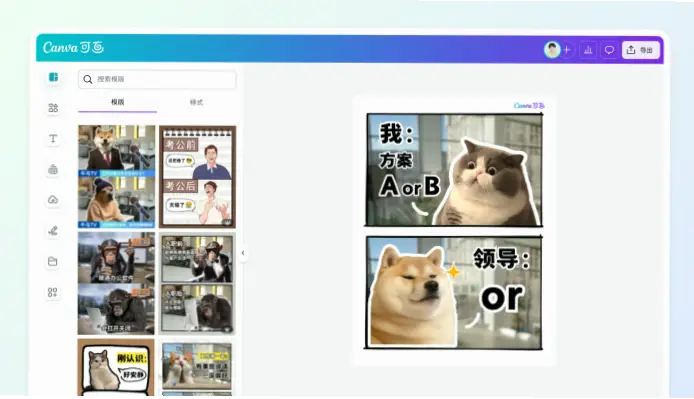Image resolution: width=694 pixels, height=399 pixels.
Task: Open the Projects folder sidebar icon
Action: (53, 261)
